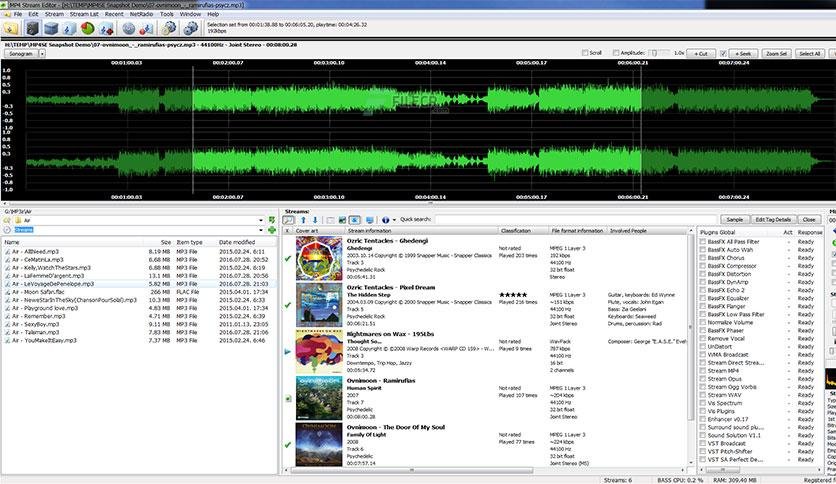
Task: Click the black speaker toolbar icon
Action: coord(33,28)
